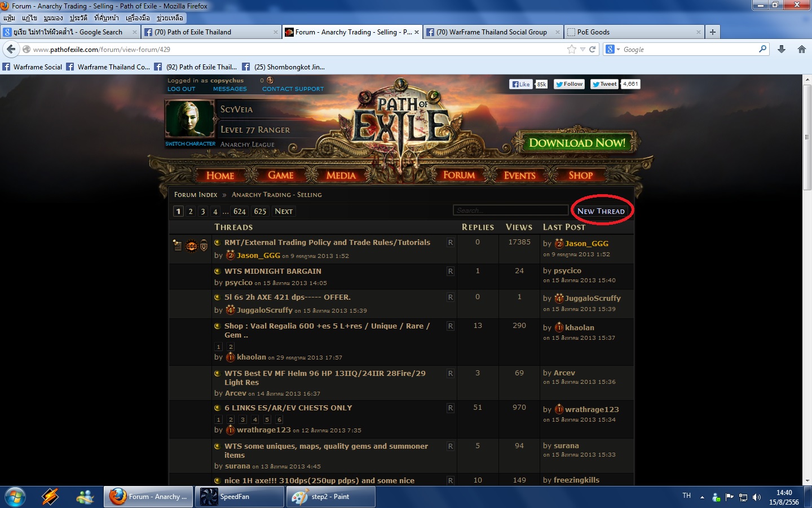Click the Download Now! button
The width and height of the screenshot is (812, 508).
click(577, 143)
